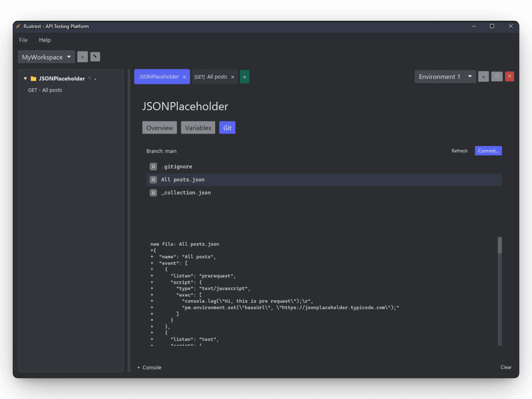Click the add workspace plus button
532x399 pixels.
pos(82,57)
